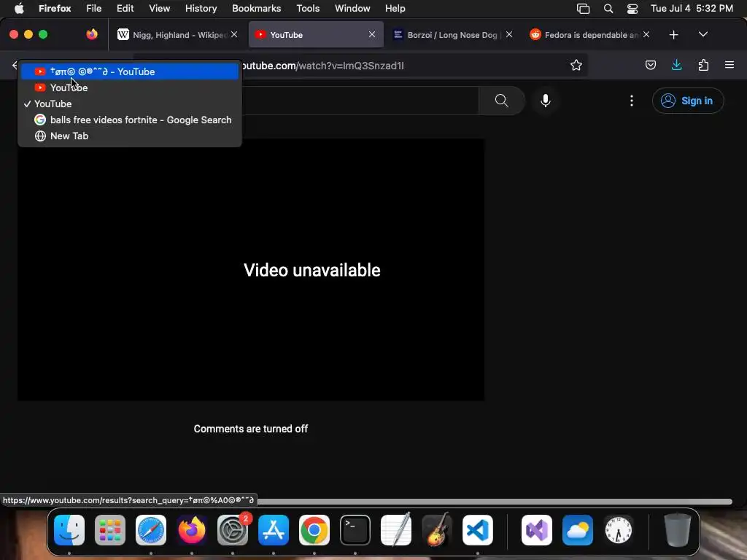Open the Firefox app menu in menu bar
Screen dimensions: 747x560
coord(55,9)
